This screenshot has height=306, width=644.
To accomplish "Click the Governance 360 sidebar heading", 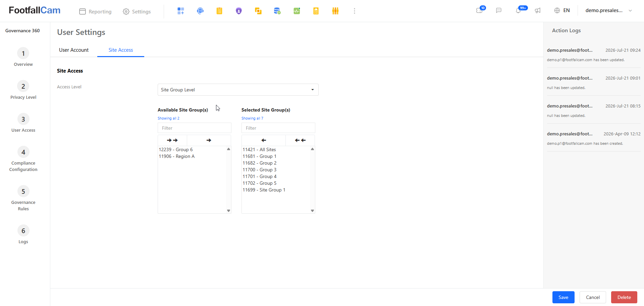I will [22, 31].
